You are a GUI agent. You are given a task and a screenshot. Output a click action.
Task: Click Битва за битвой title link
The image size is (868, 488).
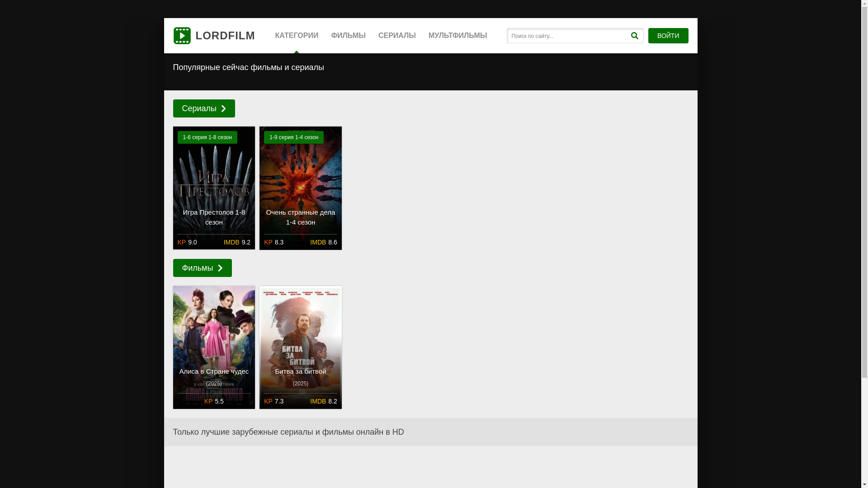301,371
